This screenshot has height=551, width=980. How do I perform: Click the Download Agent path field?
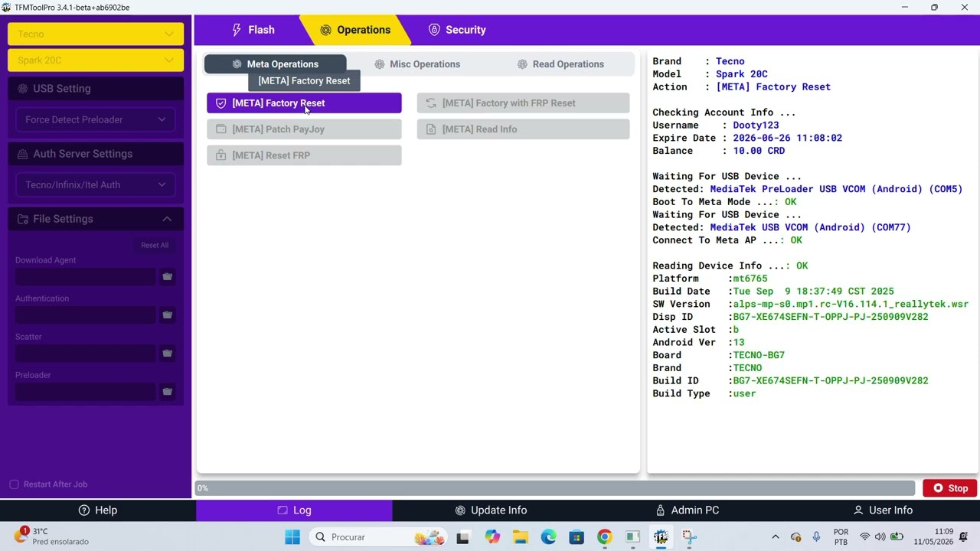pos(86,276)
